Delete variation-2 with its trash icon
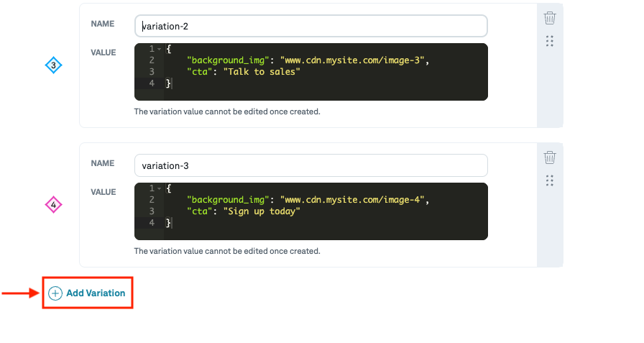This screenshot has height=343, width=644. pos(550,18)
